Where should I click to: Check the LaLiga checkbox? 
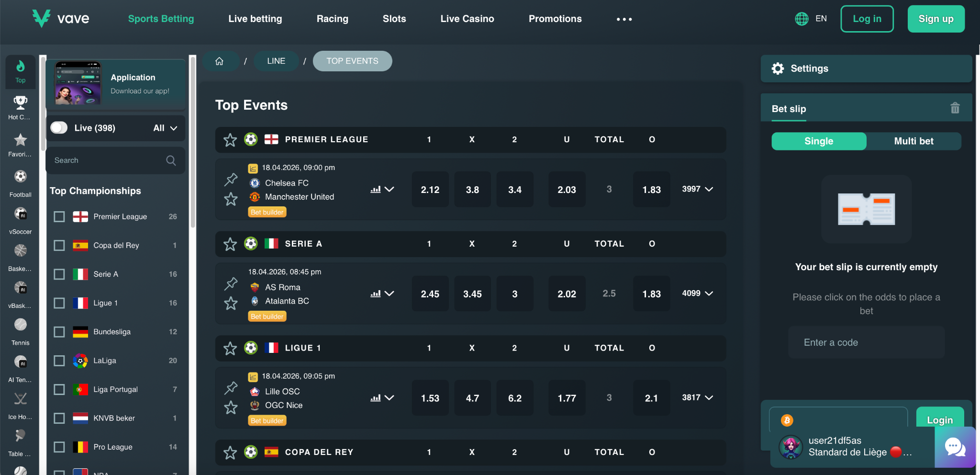coord(59,361)
